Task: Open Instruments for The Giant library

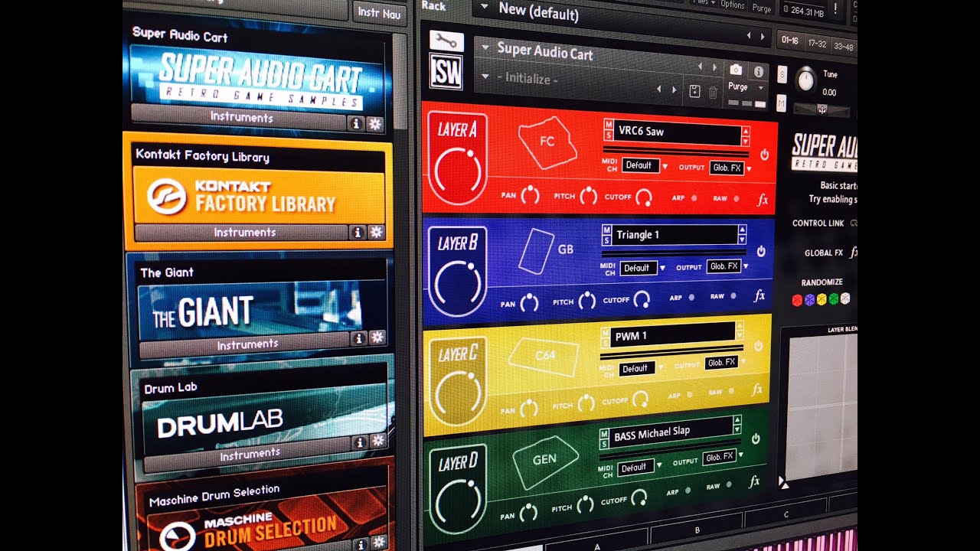Action: click(x=246, y=345)
